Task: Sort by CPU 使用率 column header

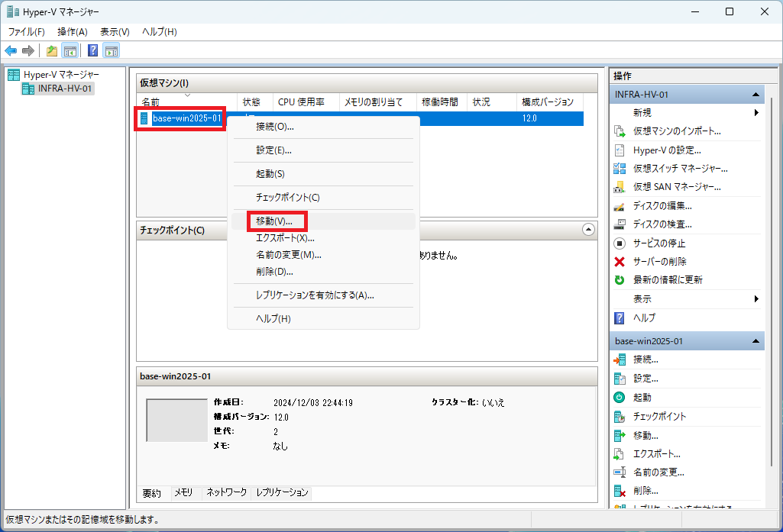Action: point(306,102)
